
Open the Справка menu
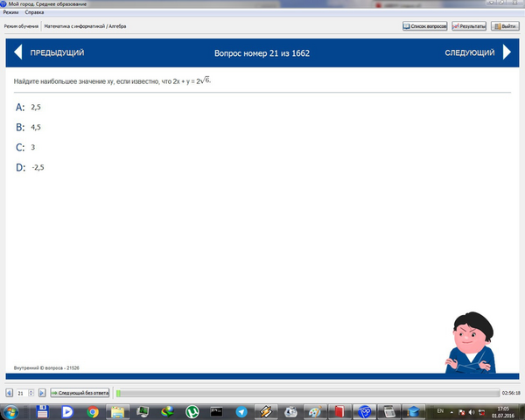click(34, 12)
